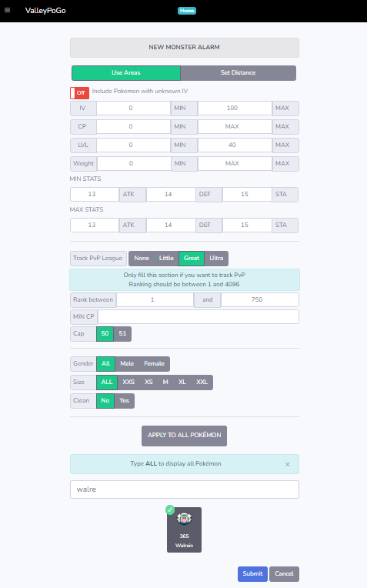Submit the new monster alarm

coord(252,573)
